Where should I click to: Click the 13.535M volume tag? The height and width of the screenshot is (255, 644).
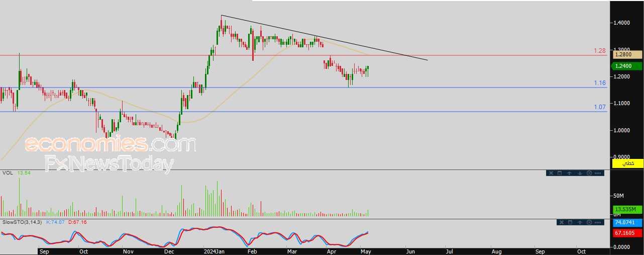point(627,209)
